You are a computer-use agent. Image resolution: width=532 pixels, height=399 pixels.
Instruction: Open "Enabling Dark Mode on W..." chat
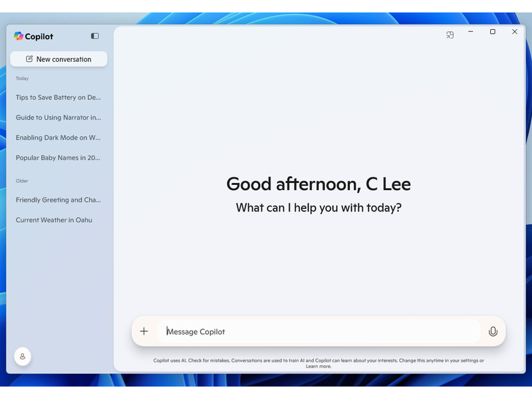[58, 138]
